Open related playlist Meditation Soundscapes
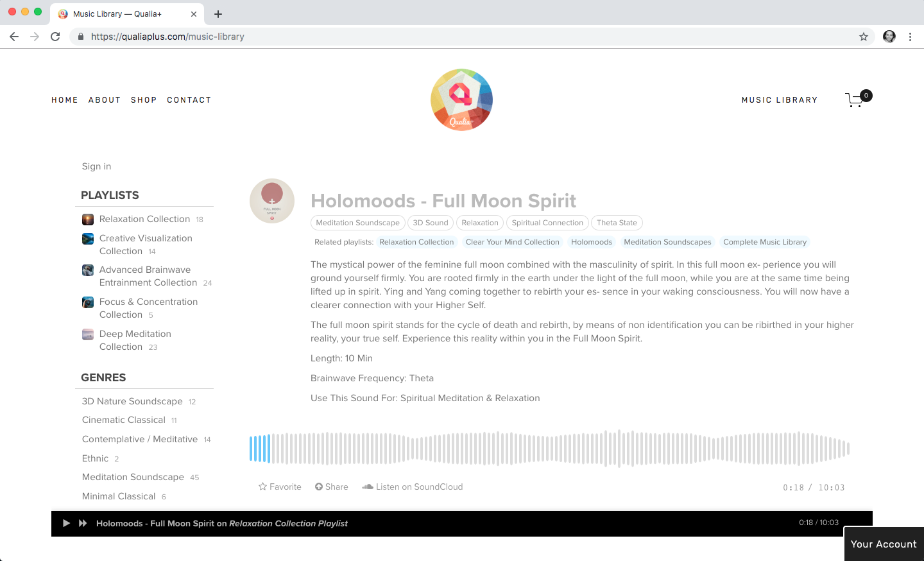Screen dimensions: 924x561 (x=667, y=242)
